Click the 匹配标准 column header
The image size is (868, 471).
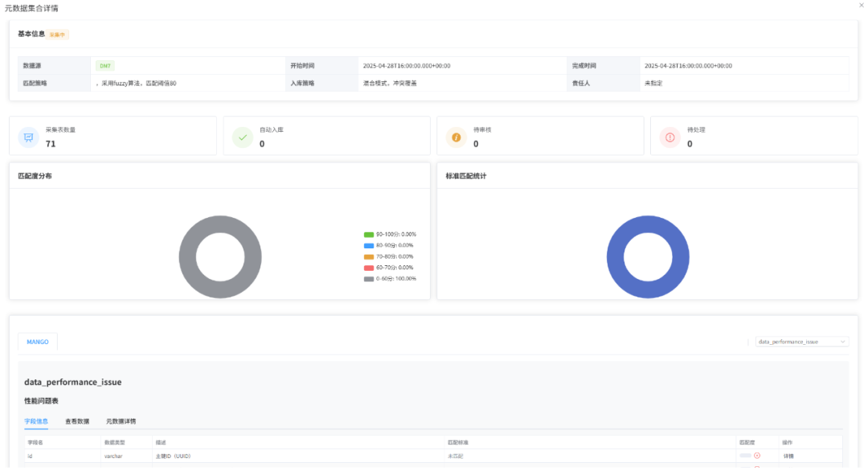tap(458, 442)
